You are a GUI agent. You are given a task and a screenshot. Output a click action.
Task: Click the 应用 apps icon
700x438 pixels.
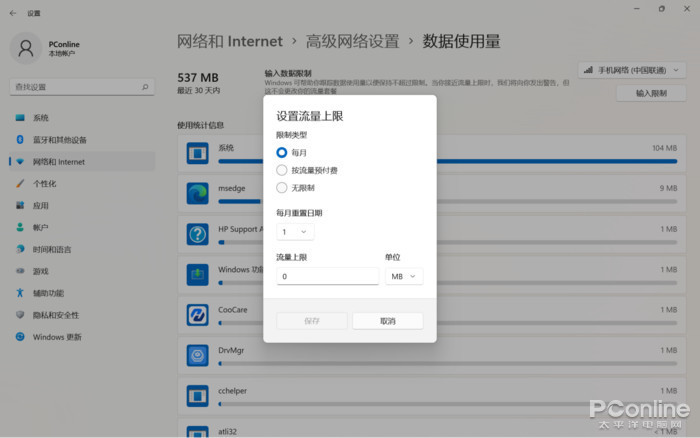point(20,205)
